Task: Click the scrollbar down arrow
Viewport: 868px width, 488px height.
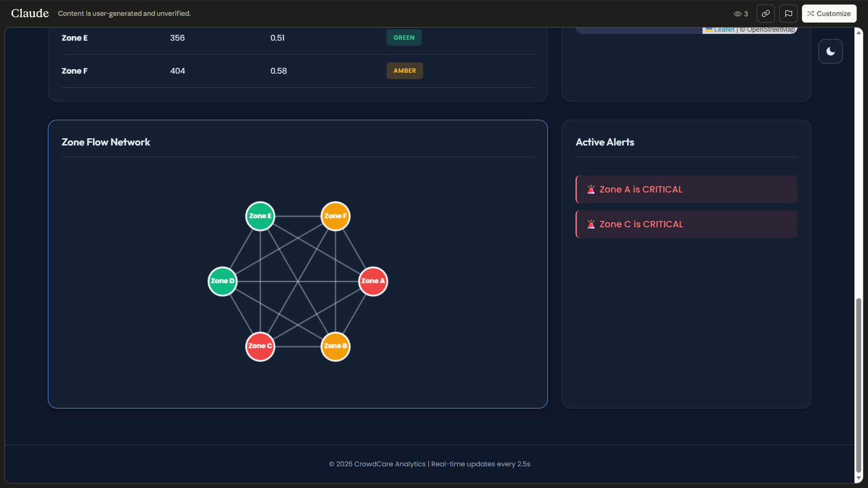Action: (858, 478)
